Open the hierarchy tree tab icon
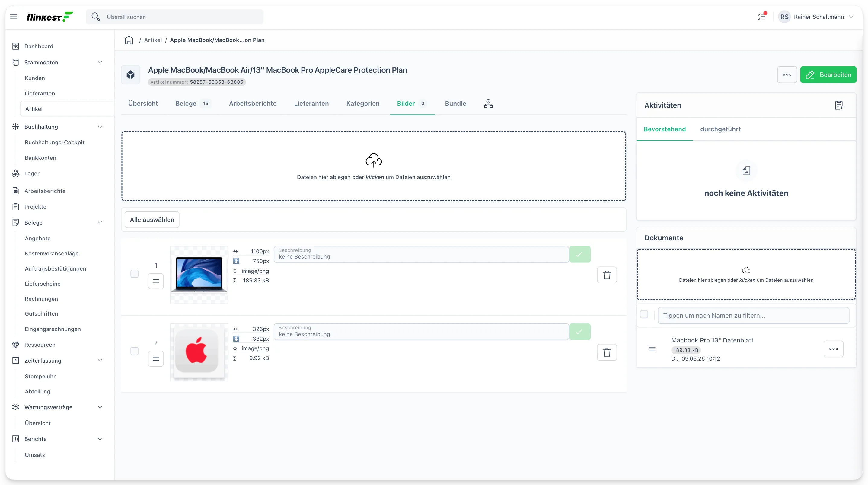 click(488, 104)
